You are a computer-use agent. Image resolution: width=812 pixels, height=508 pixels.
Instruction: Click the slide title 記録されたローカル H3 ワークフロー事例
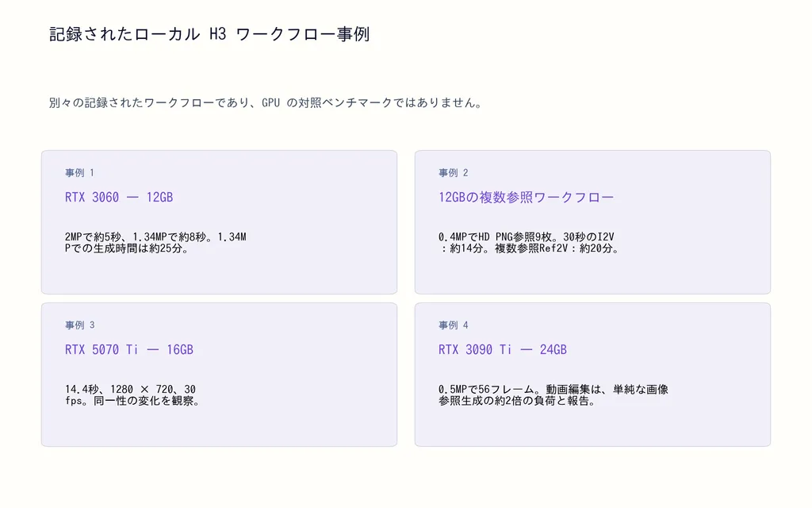pos(209,34)
